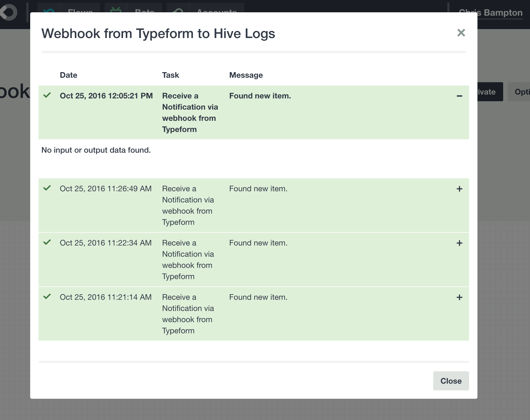Click 'Found new item.' in 11:22:34 AM row

[x=258, y=243]
